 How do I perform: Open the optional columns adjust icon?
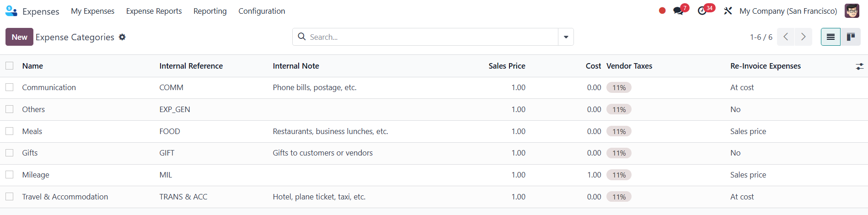click(x=860, y=66)
